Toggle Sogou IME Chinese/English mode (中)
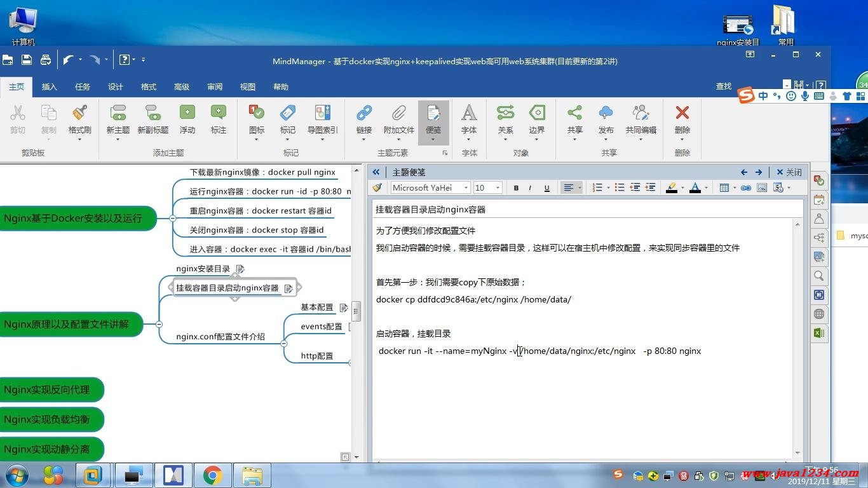This screenshot has width=868, height=488. 763,96
